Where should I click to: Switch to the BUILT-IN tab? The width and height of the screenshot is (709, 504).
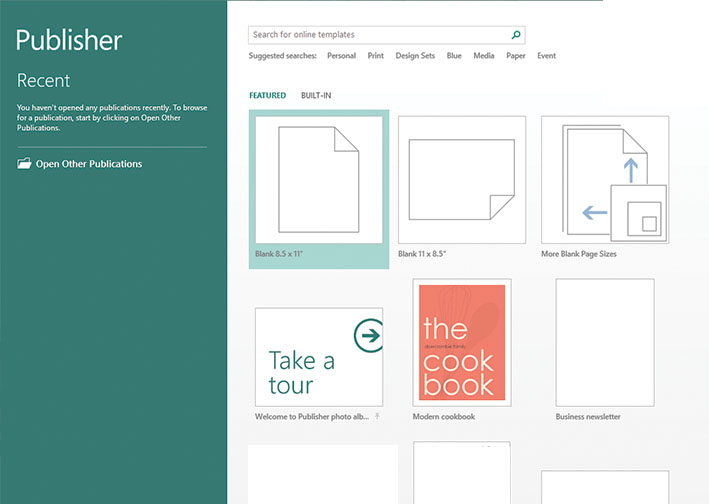(316, 95)
